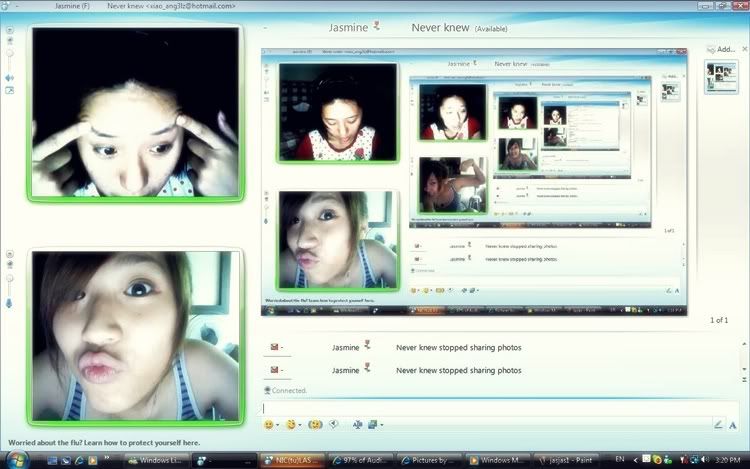The image size is (750, 469).
Task: Click the Add... button at top right
Action: click(721, 49)
